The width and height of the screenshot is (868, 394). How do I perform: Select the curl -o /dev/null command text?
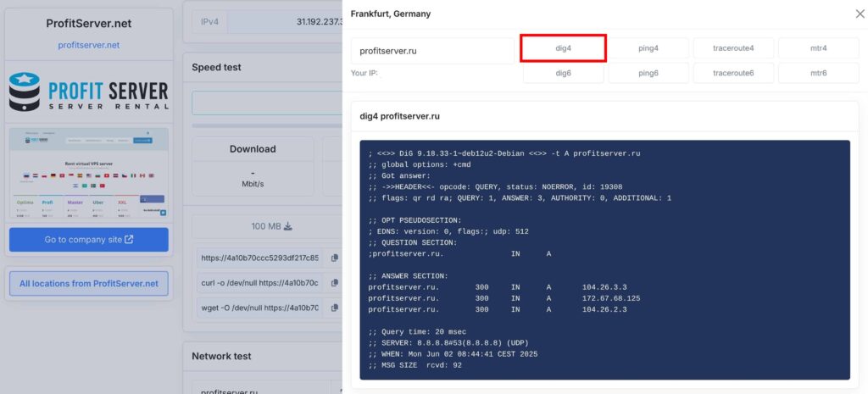(259, 283)
